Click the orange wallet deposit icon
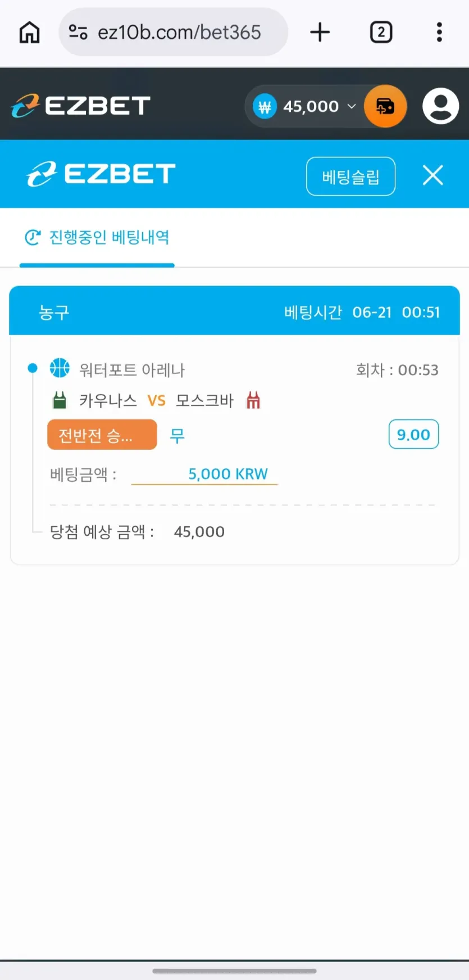Viewport: 469px width, 980px height. click(x=385, y=106)
